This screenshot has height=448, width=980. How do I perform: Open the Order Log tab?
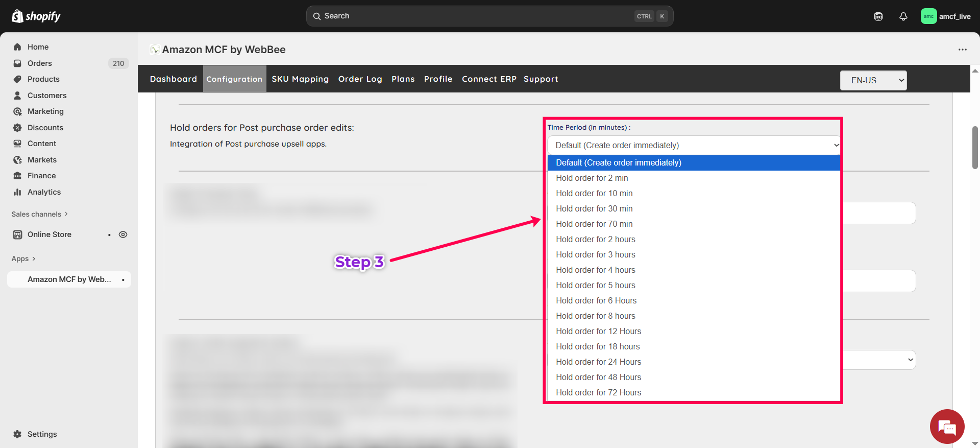click(360, 79)
